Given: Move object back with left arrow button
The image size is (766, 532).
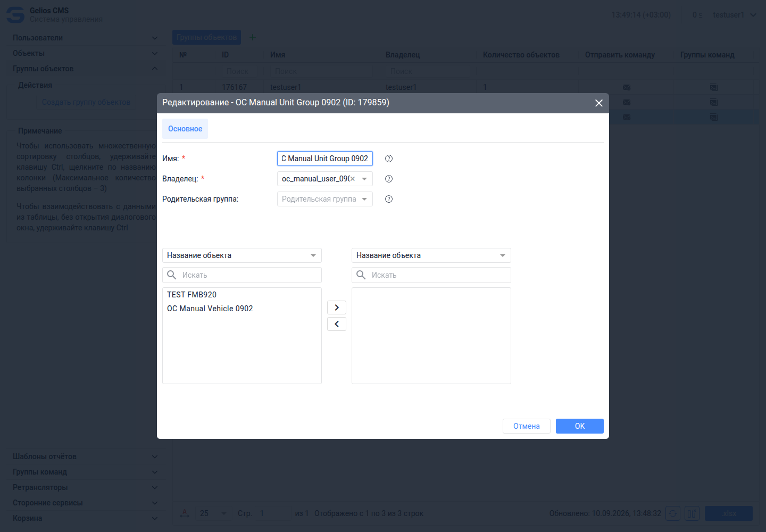Looking at the screenshot, I should point(337,324).
